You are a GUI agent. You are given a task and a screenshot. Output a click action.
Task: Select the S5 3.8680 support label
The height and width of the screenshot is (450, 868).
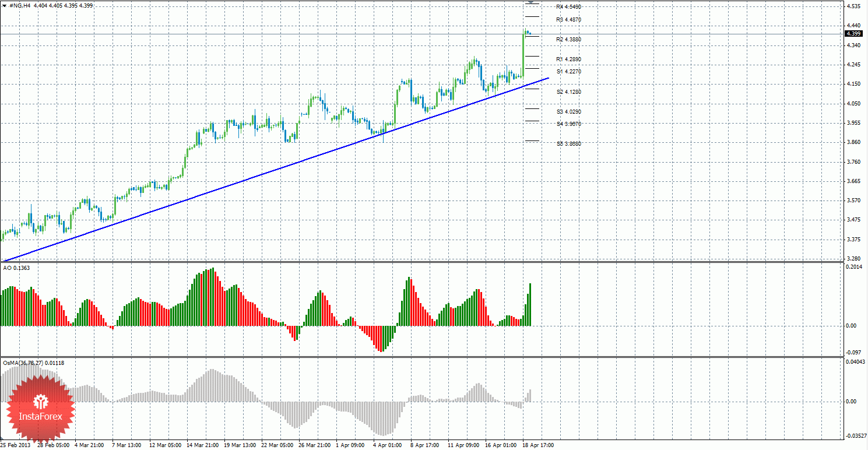pos(568,144)
